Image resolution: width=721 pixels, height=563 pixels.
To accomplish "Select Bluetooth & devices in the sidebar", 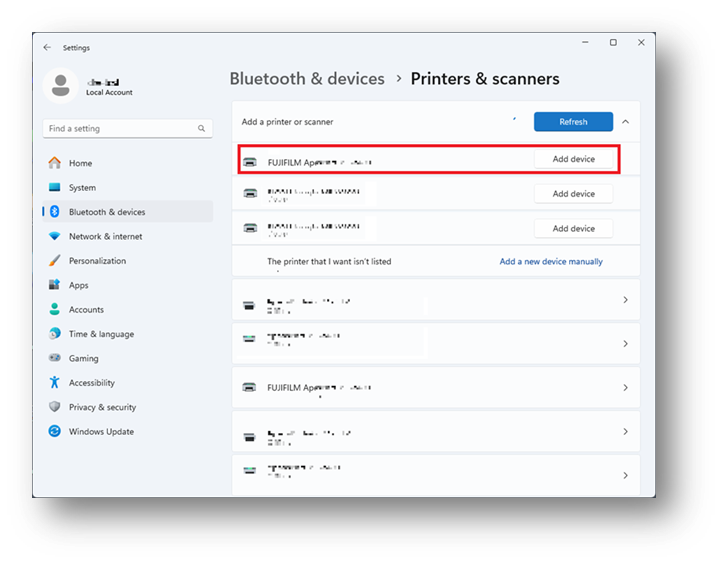I will pos(106,212).
